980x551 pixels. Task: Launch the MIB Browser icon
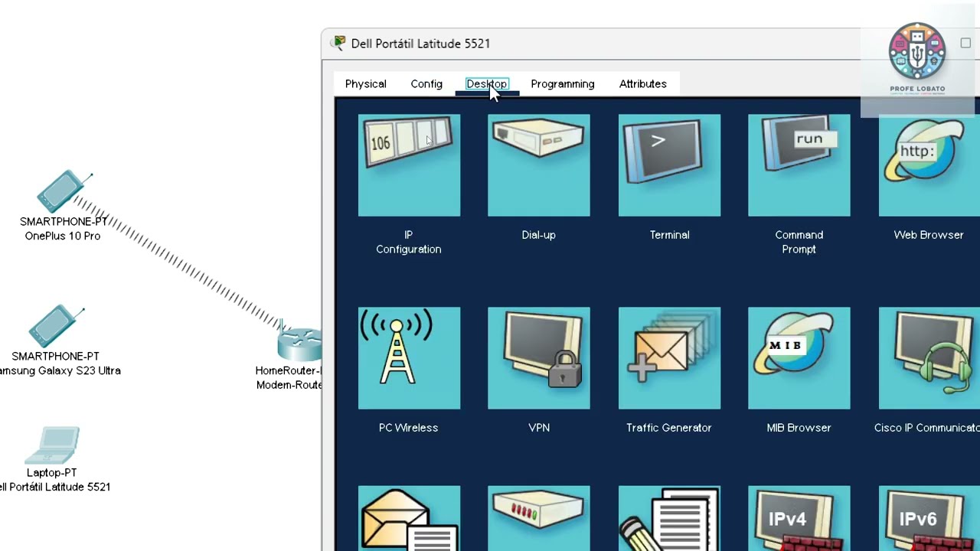point(799,358)
